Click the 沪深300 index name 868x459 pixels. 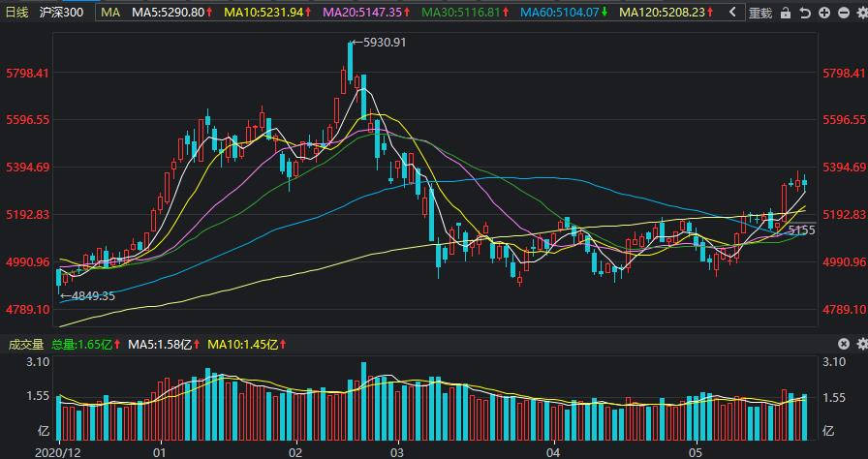(61, 13)
